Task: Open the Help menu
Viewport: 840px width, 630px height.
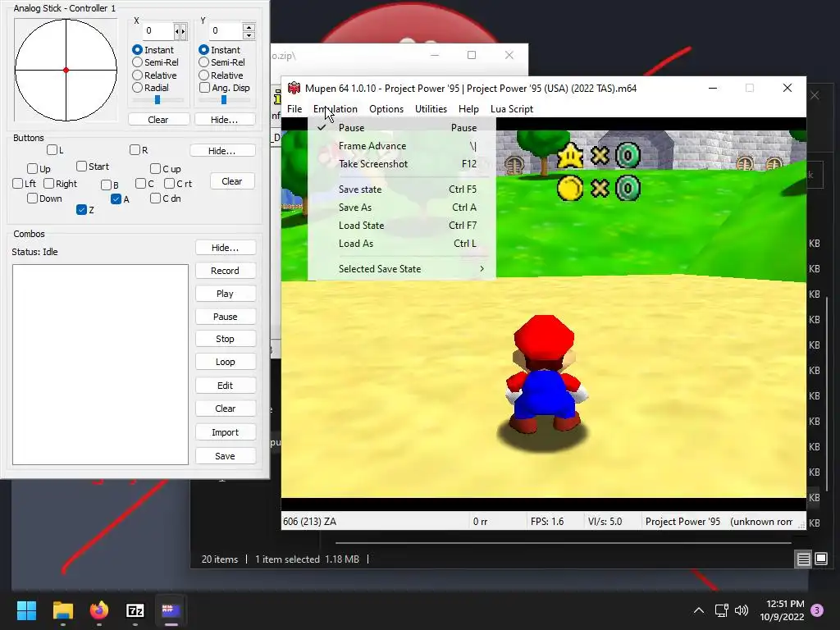Action: tap(468, 109)
